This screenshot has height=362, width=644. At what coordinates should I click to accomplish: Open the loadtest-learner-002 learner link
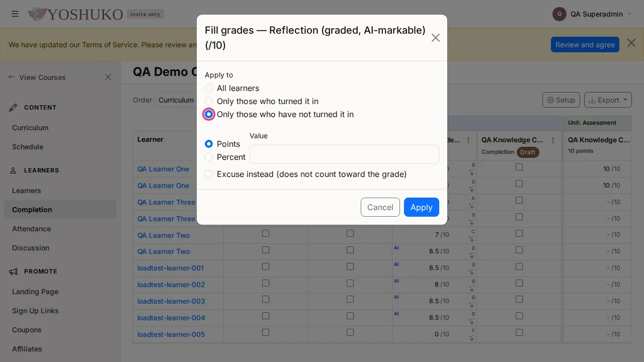(x=171, y=285)
